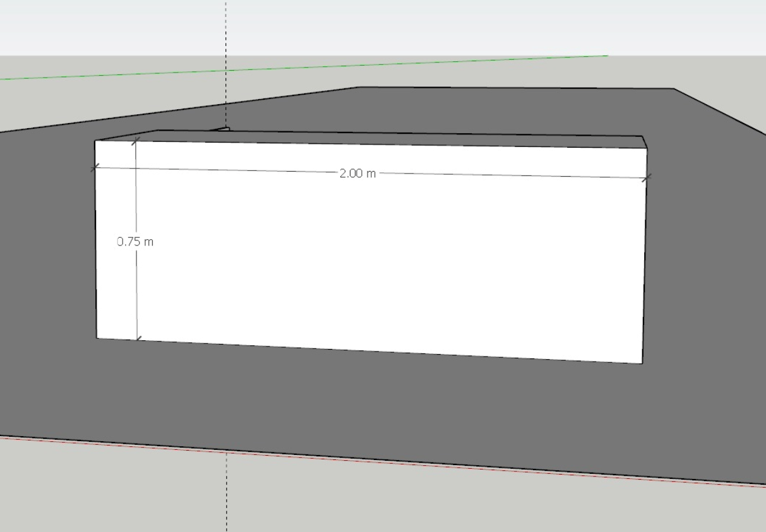Click the top endpoint of the 0.75 m dimension

point(135,141)
